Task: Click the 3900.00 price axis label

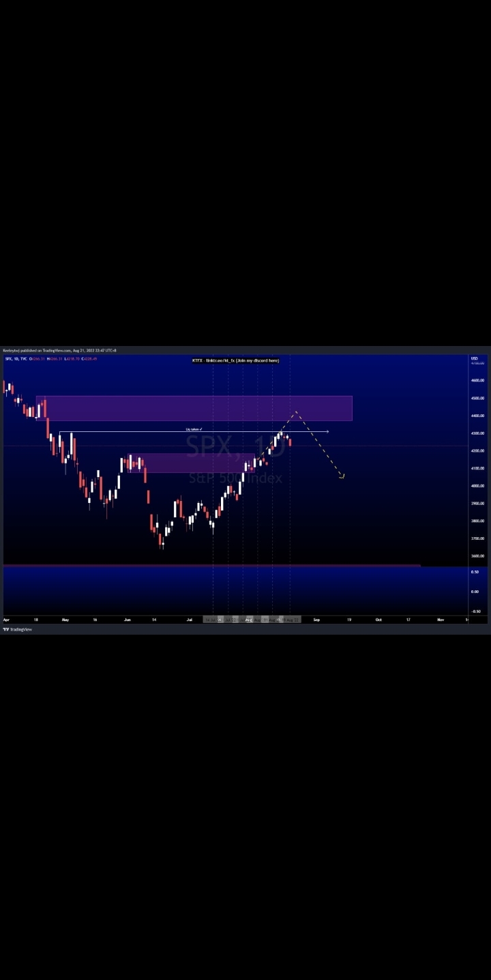Action: tap(477, 504)
